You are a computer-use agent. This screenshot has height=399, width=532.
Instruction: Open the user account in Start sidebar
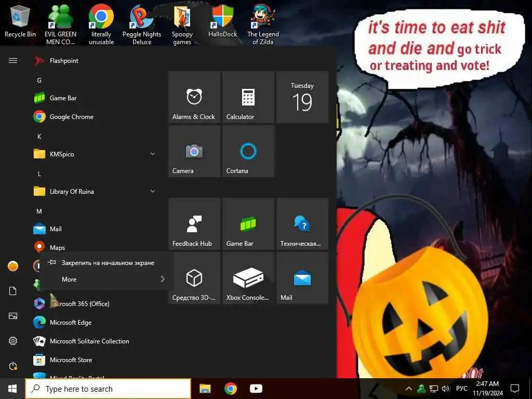pyautogui.click(x=13, y=266)
